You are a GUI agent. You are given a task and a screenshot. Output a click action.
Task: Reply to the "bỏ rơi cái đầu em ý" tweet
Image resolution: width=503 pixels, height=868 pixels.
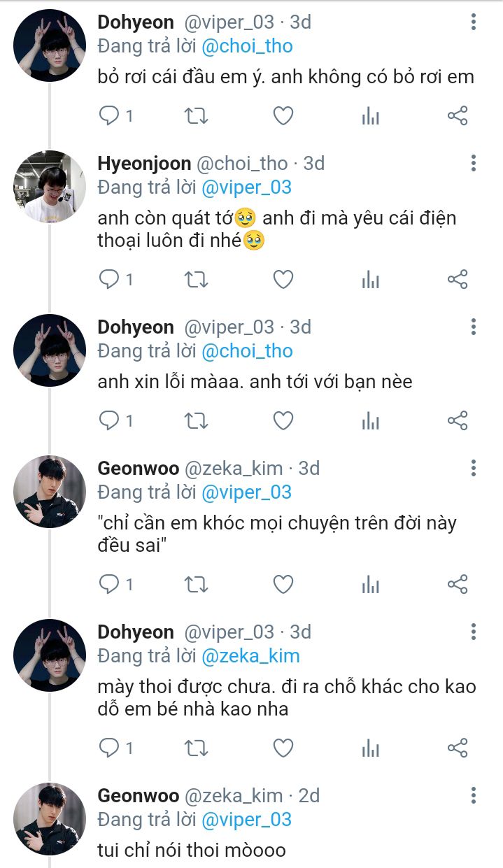109,115
